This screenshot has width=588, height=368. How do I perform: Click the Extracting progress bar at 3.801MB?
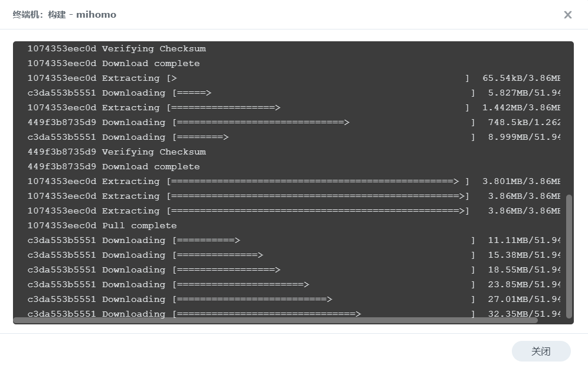[318, 182]
